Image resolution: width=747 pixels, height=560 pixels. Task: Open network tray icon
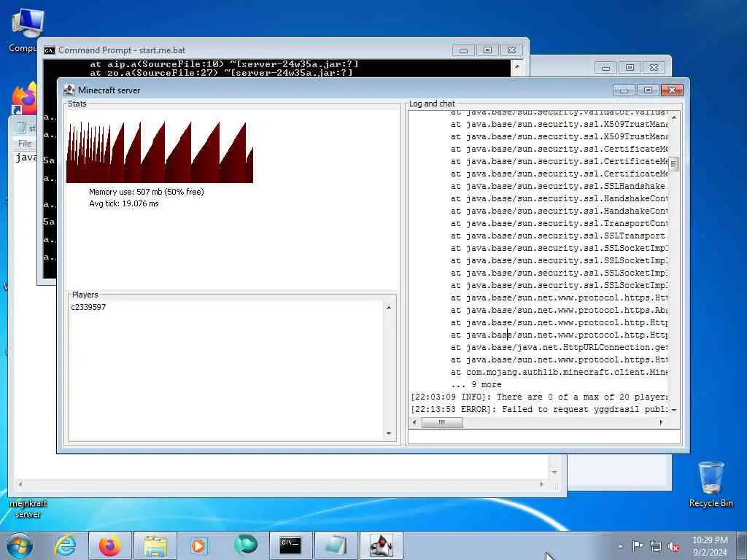click(x=656, y=547)
